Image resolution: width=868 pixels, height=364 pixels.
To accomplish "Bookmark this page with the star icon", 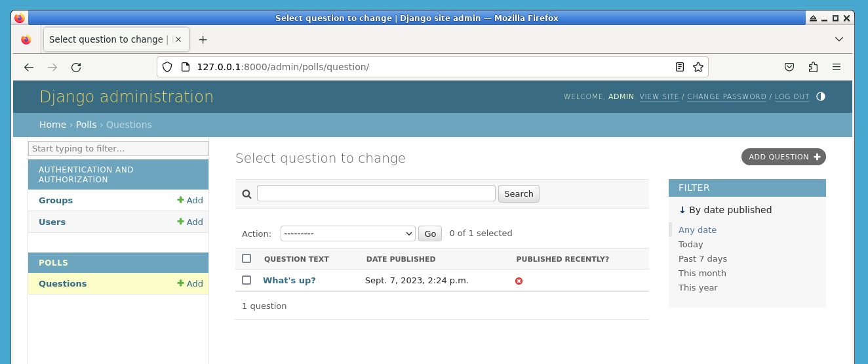I will pyautogui.click(x=698, y=67).
